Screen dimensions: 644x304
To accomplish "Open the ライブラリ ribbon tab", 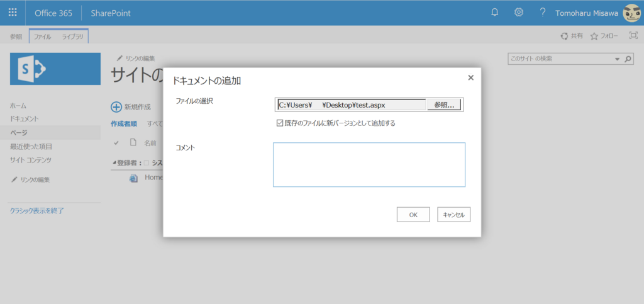I will click(73, 37).
